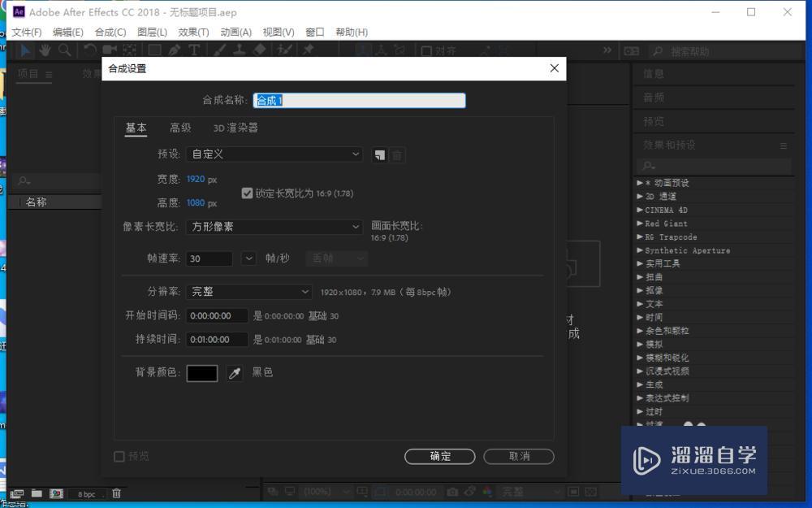Screen dimensions: 812x508
Task: Open the frame rate dropdown arrow
Action: (x=248, y=258)
